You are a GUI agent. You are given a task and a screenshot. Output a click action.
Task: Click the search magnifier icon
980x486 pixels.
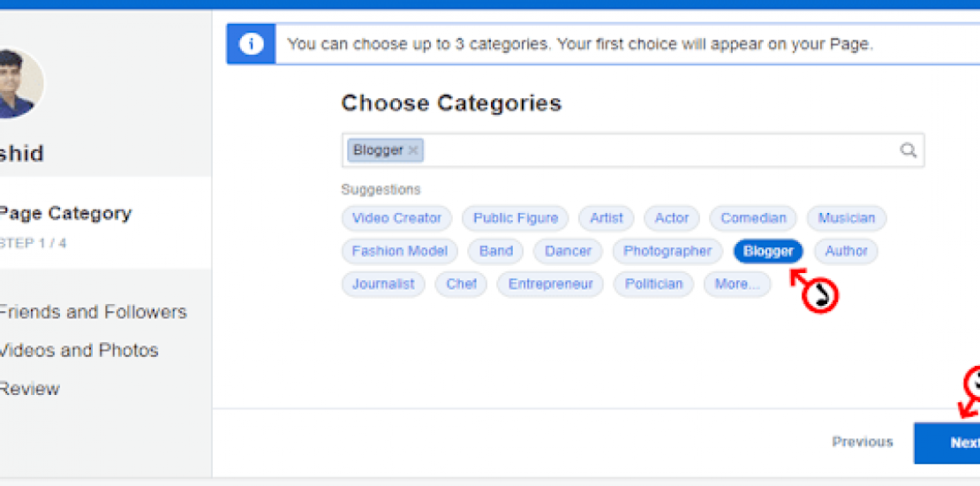[908, 150]
